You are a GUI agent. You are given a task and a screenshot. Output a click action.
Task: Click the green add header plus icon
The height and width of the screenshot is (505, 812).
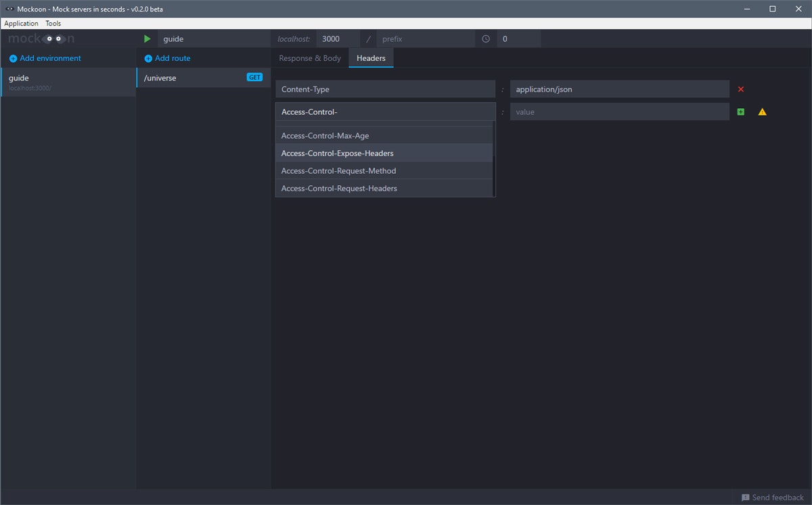pos(740,112)
